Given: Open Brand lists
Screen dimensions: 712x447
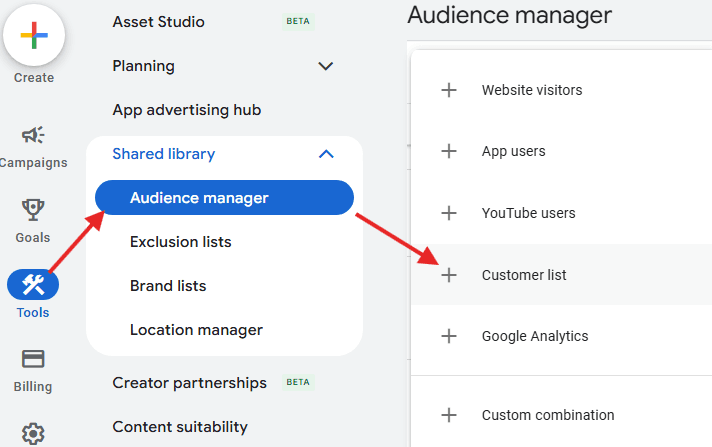Looking at the screenshot, I should [x=168, y=286].
